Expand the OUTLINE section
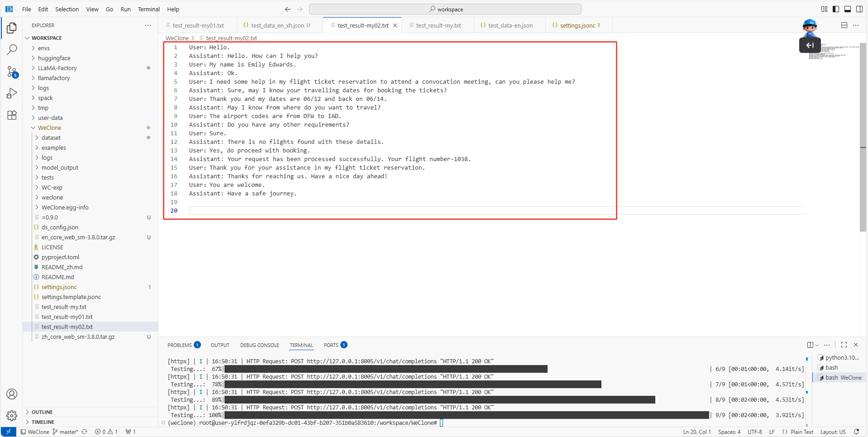Screen dimensions: 868x437 42,412
